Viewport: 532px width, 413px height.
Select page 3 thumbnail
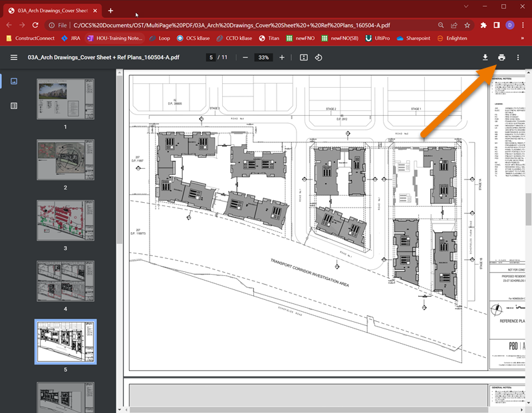point(65,220)
